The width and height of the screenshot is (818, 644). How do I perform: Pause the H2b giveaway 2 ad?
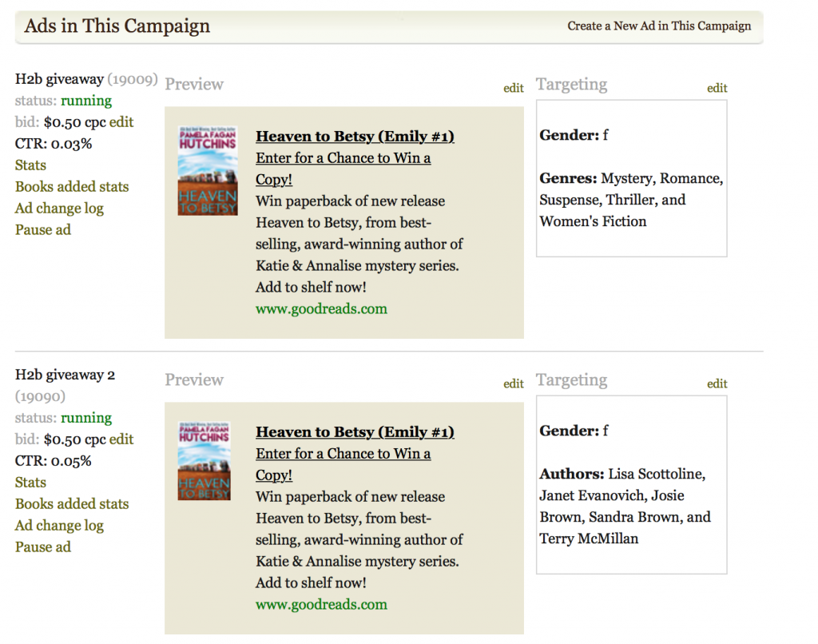43,547
